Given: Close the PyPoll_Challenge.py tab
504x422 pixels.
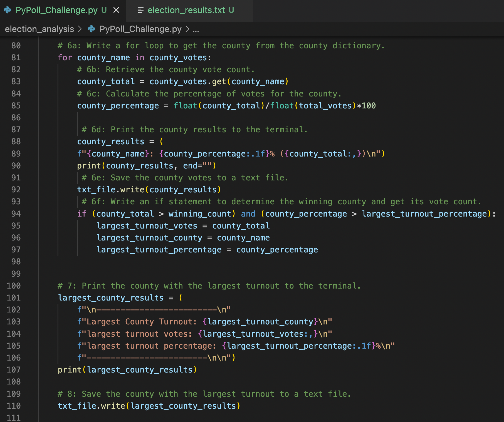Looking at the screenshot, I should click(x=116, y=10).
